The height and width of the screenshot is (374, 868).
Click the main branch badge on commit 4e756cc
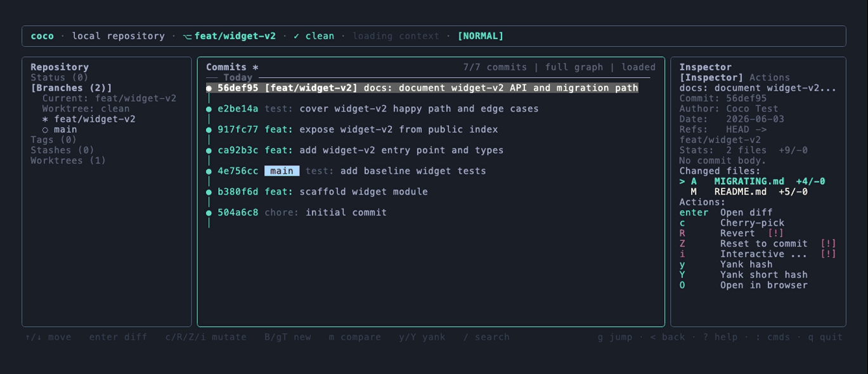[282, 171]
